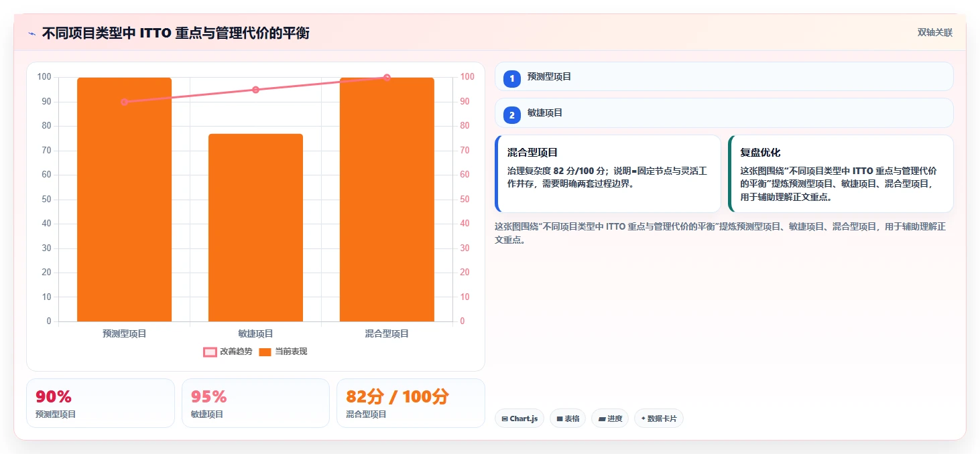The width and height of the screenshot is (980, 454).
Task: Click the x-axis label 预测型项目
Action: tap(124, 333)
